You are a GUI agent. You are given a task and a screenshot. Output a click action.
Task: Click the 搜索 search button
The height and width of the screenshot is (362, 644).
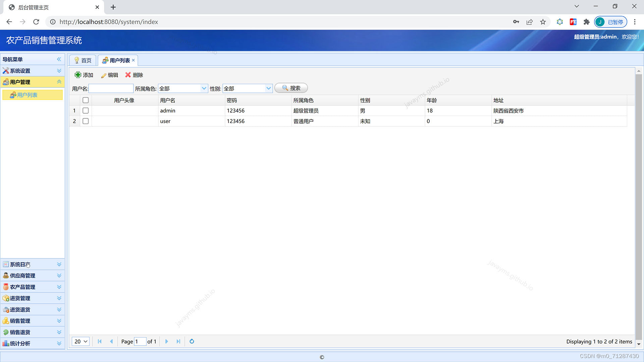tap(291, 88)
